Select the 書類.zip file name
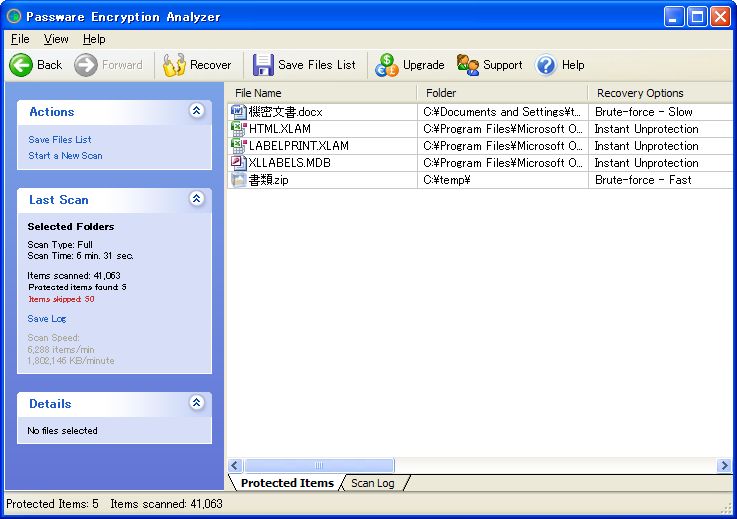Image resolution: width=737 pixels, height=519 pixels. tap(268, 180)
